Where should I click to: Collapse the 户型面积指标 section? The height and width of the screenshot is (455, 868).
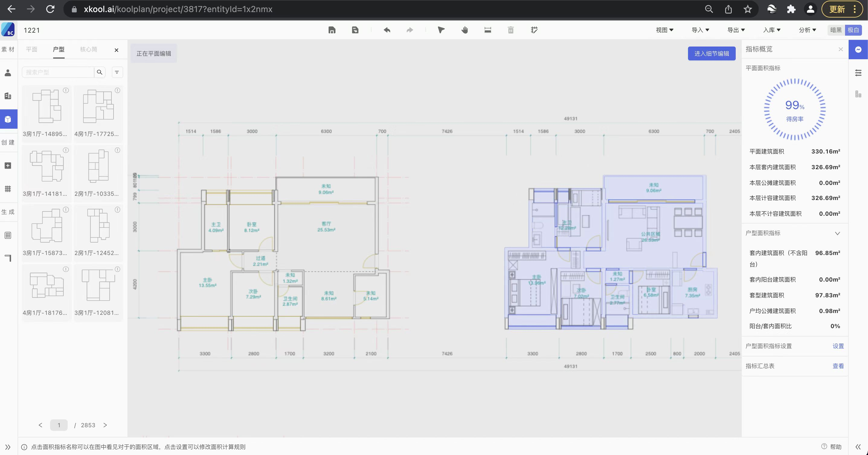tap(837, 233)
